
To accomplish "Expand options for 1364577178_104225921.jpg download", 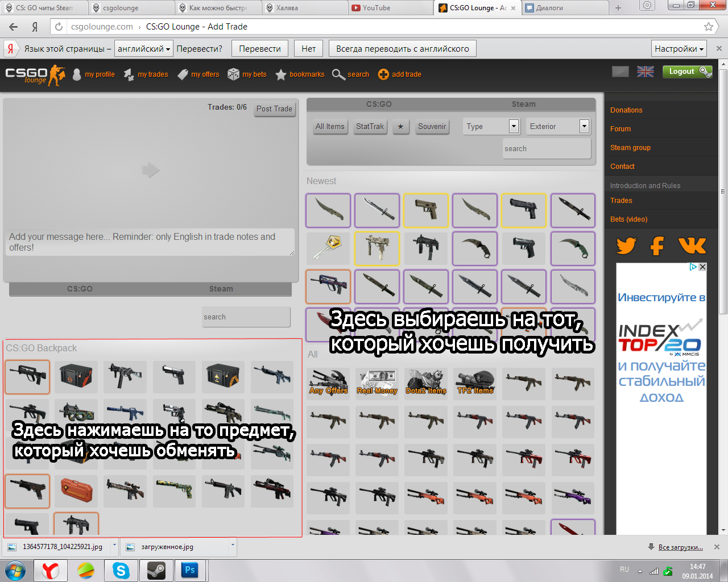I will [x=114, y=545].
